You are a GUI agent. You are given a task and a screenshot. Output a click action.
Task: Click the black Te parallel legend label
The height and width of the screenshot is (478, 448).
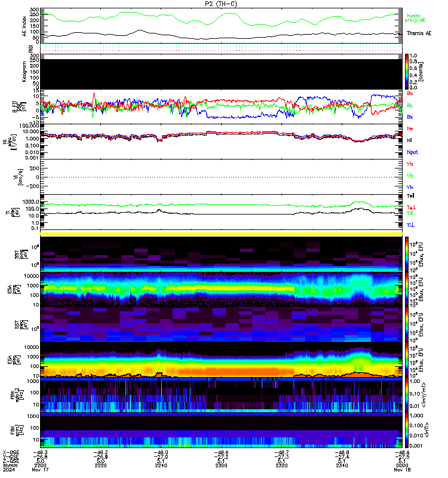coord(410,196)
